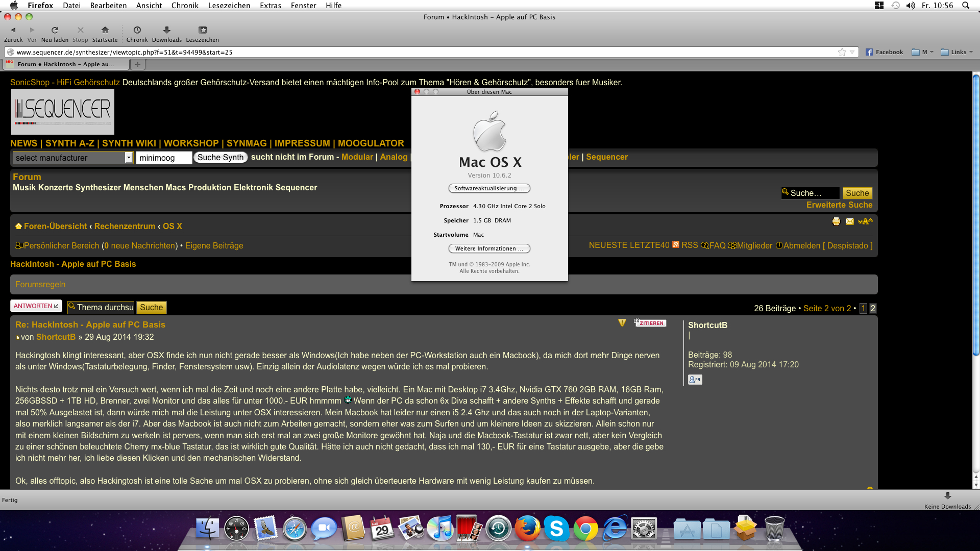Open iCal from the dock
Screen dimensions: 980x551
(382, 529)
